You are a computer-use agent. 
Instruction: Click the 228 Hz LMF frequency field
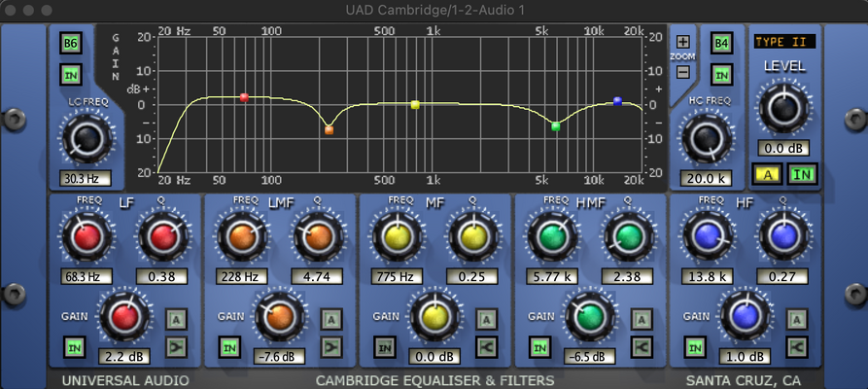(241, 276)
